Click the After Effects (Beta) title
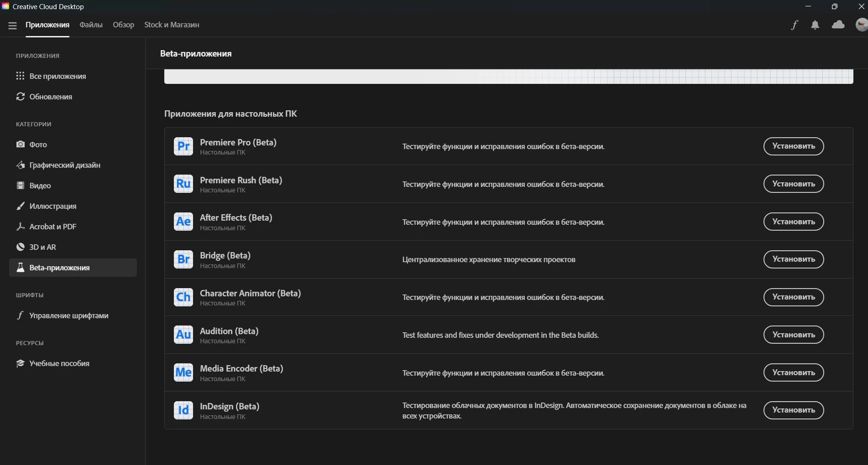 [x=236, y=217]
